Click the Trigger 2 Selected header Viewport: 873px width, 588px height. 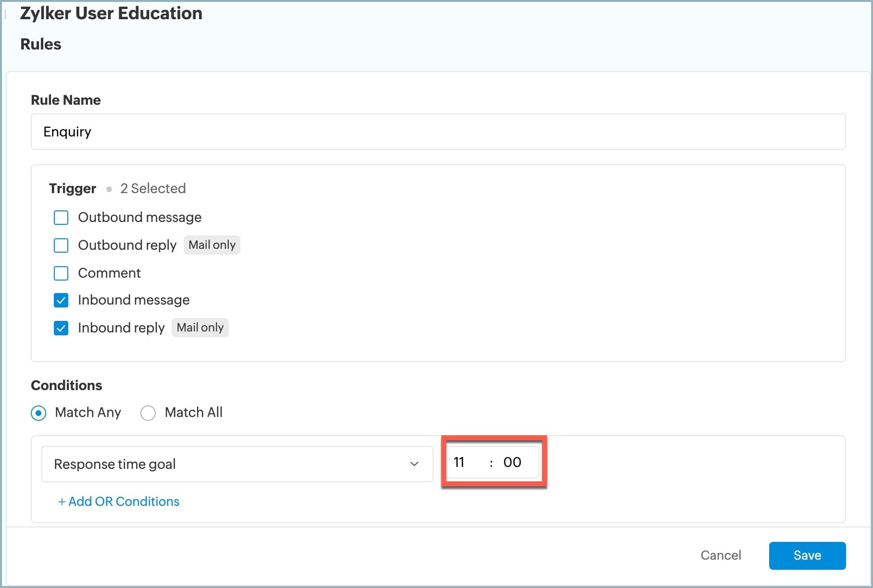tap(117, 188)
